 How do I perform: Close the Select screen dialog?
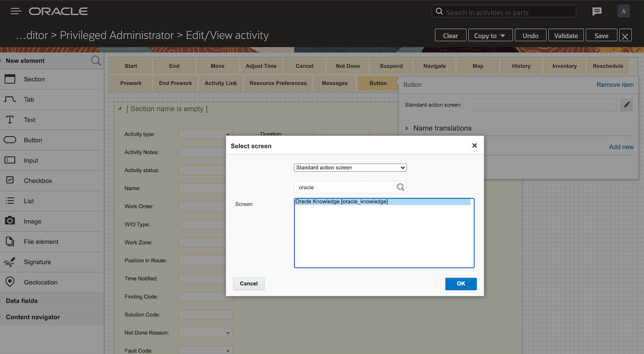[475, 146]
